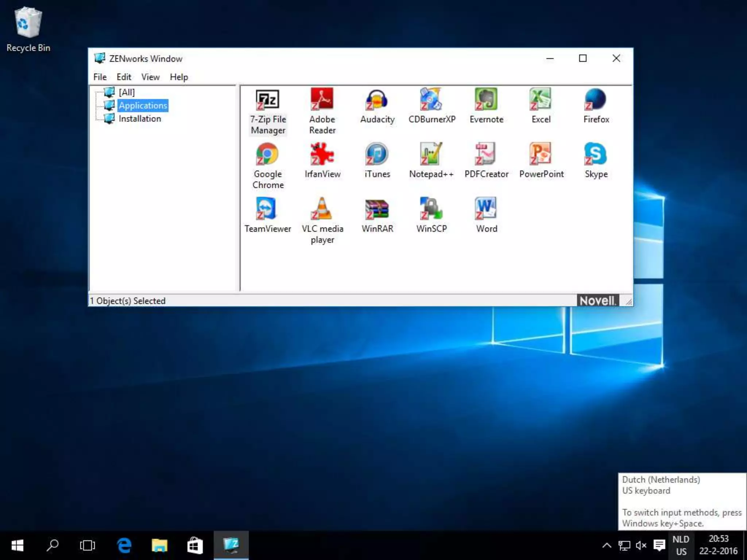Select the PDFCreator icon
This screenshot has width=747, height=560.
coord(486,154)
